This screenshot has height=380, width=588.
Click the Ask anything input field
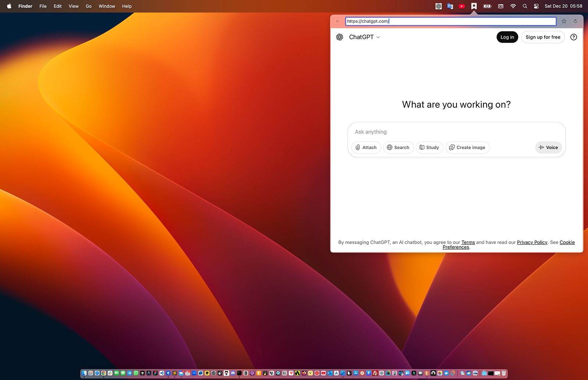coord(456,132)
